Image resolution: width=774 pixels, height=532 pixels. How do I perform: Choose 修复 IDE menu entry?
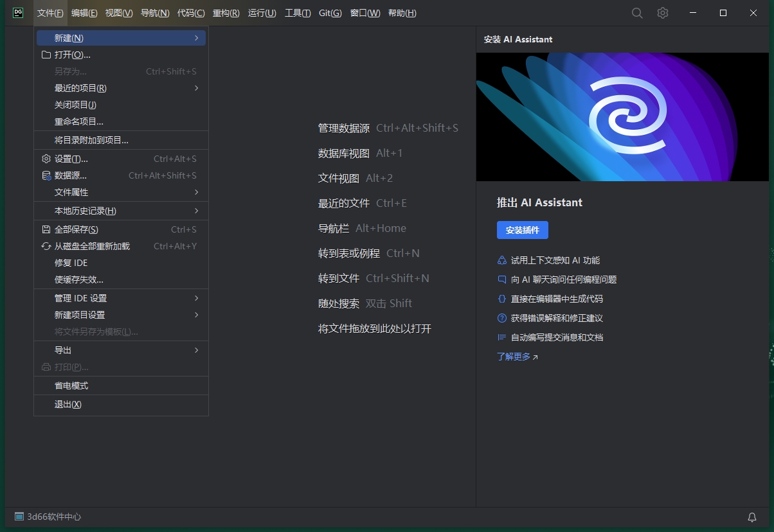coord(121,263)
